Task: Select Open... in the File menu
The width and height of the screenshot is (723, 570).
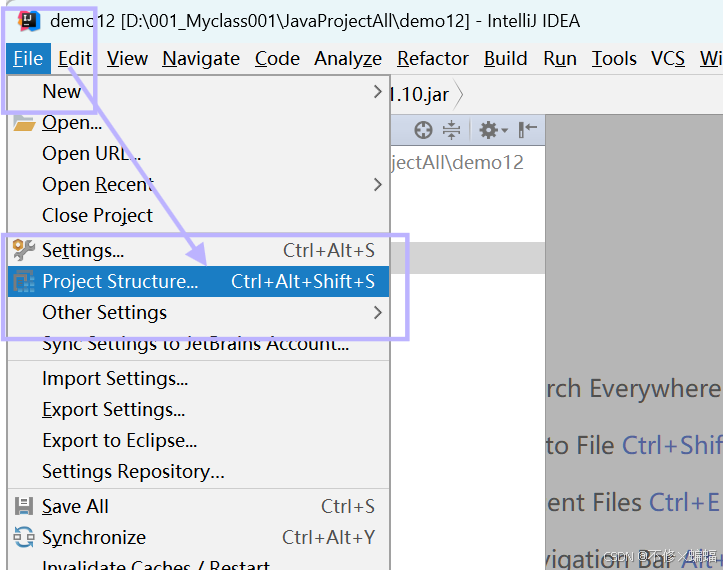Action: point(198,123)
